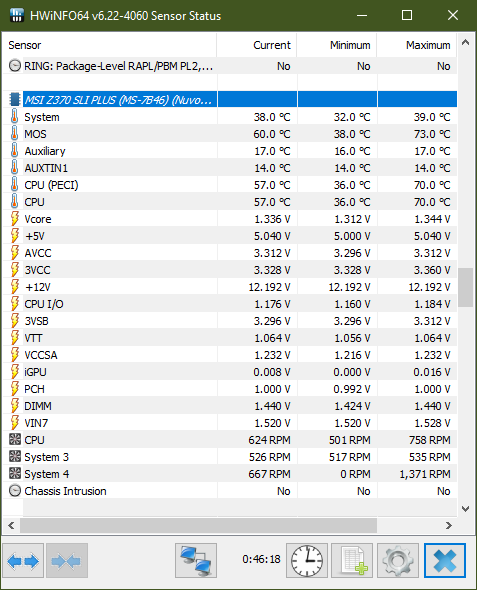Viewport: 477px width, 590px height.
Task: Click the horizontal scrollbar right arrow
Action: coord(448,525)
